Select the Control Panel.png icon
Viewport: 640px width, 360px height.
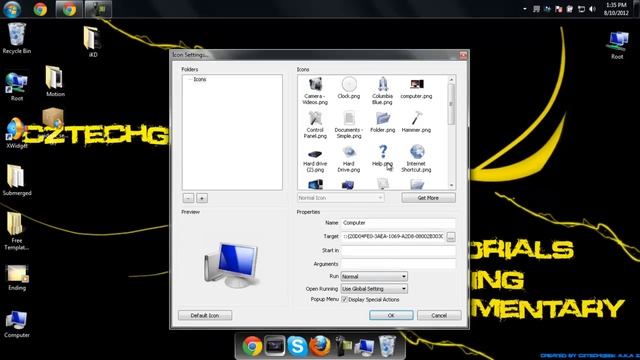(315, 124)
